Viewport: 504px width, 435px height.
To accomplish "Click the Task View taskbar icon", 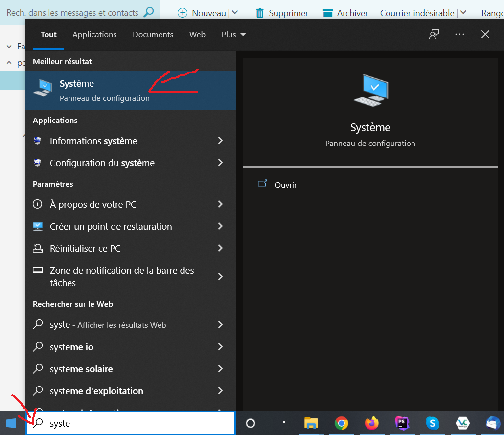I will [280, 423].
